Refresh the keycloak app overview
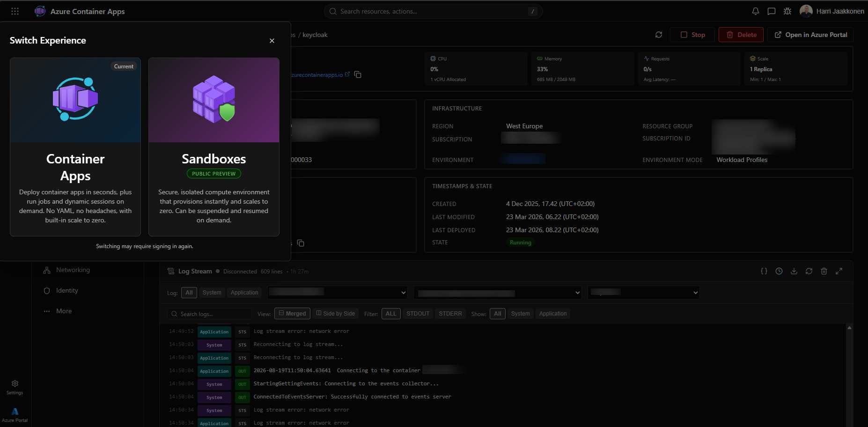 click(659, 35)
